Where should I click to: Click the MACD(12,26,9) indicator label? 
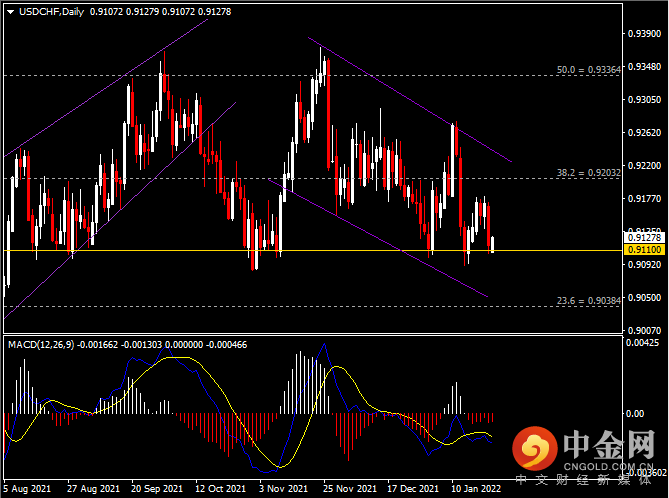coord(41,345)
